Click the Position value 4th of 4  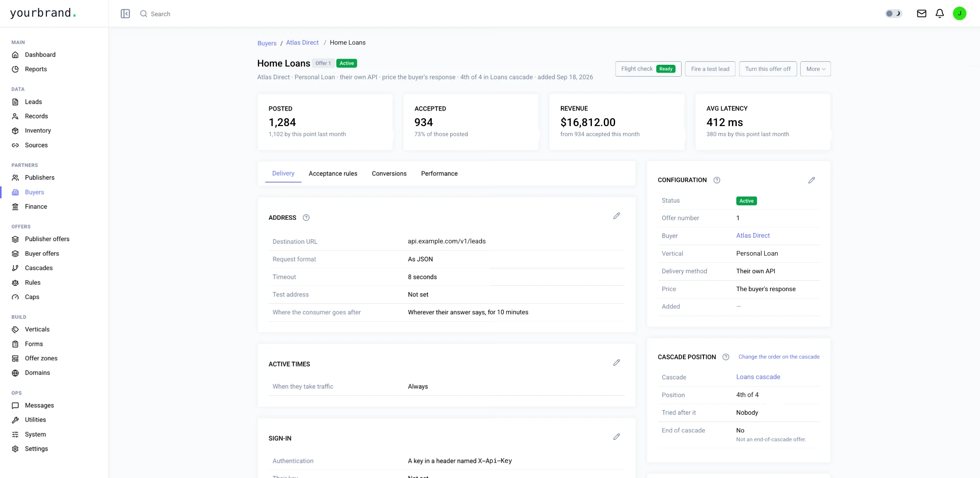pyautogui.click(x=747, y=395)
